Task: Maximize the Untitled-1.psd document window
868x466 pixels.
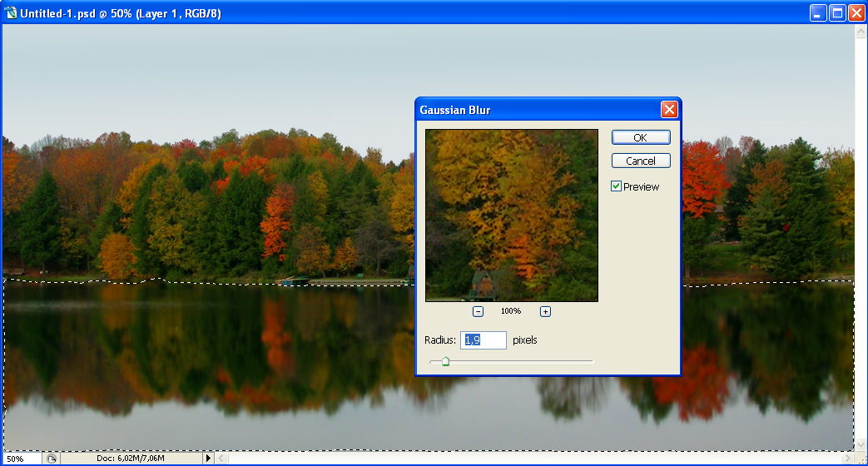Action: [x=838, y=12]
